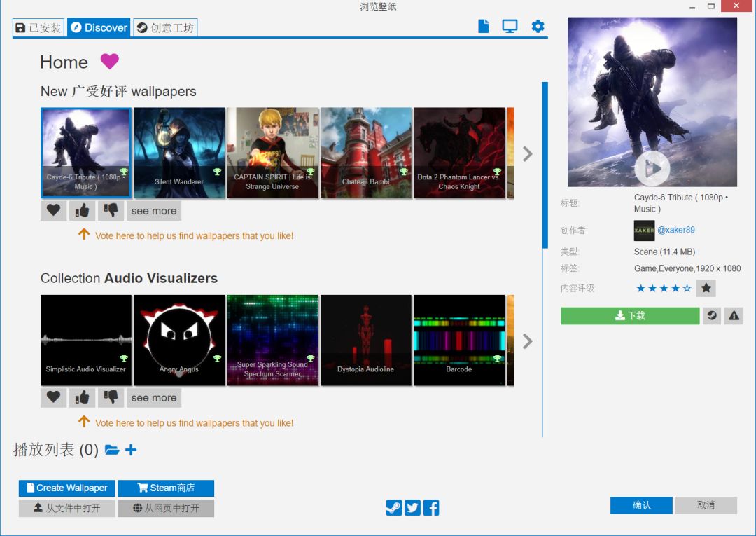Add new playlist with plus icon

point(131,450)
